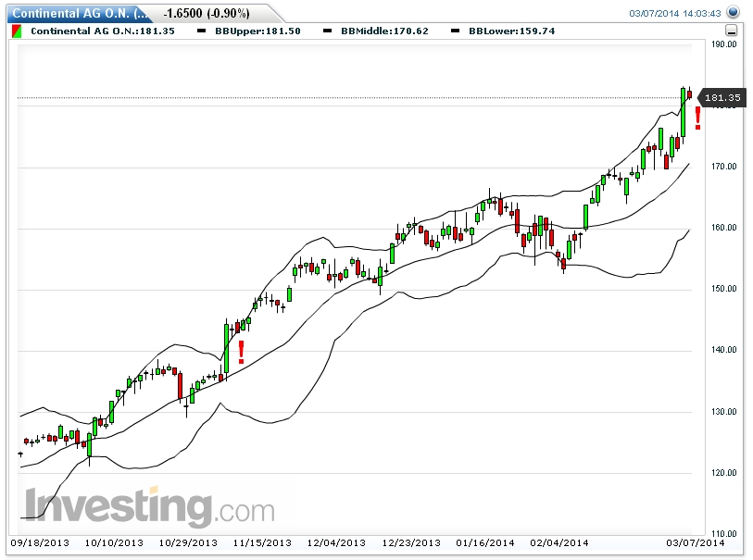Click the 12/04/2013 date axis label
Image resolution: width=753 pixels, height=560 pixels.
click(x=336, y=542)
